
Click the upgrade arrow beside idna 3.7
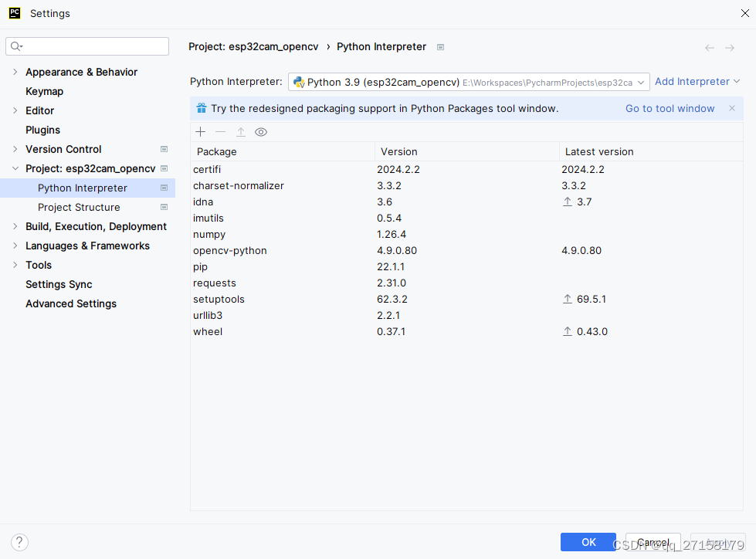click(568, 202)
